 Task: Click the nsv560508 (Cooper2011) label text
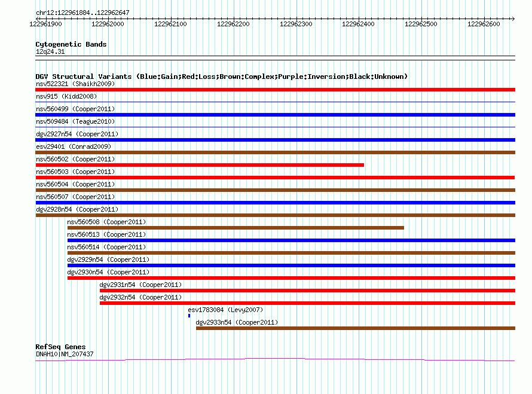point(106,222)
